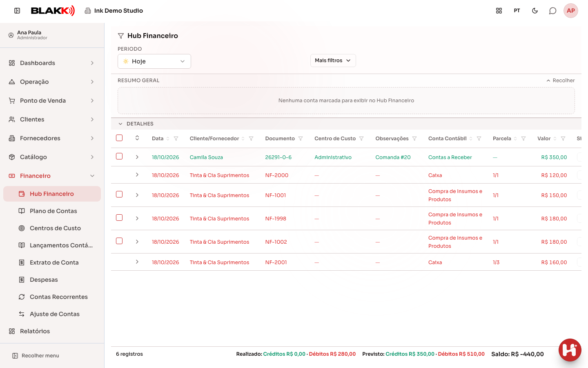Click the Hub Financeiro title filter funnel icon
Image resolution: width=588 pixels, height=368 pixels.
coord(121,36)
